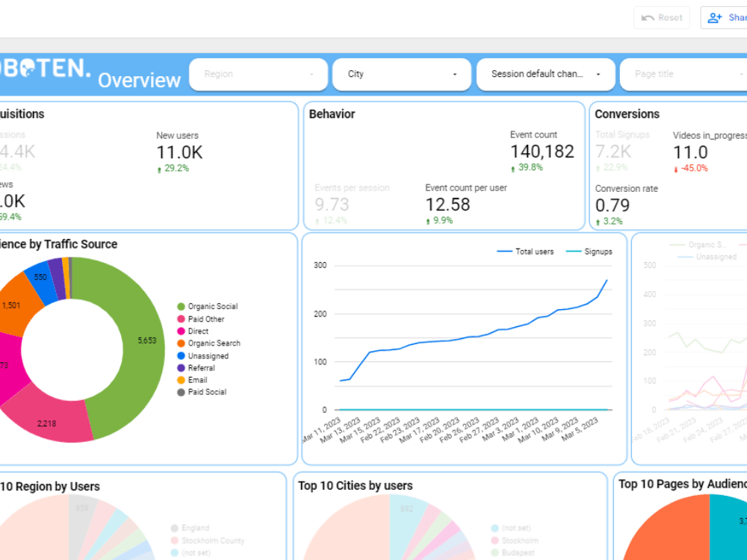Image resolution: width=747 pixels, height=560 pixels.
Task: Click the Unassigned legend entry in traffic source
Action: (x=203, y=356)
